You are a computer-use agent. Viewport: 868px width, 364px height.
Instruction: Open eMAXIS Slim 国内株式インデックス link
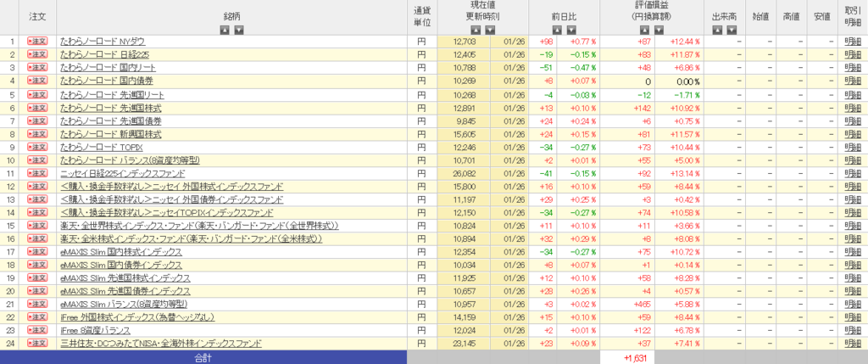[x=121, y=252]
